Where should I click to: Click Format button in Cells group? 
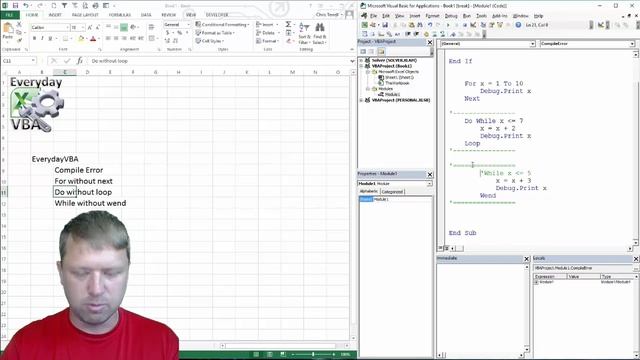tap(267, 41)
